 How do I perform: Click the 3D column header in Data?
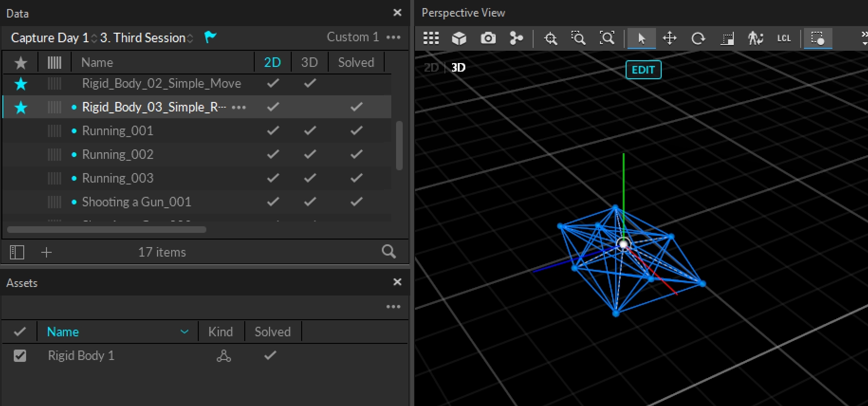[309, 62]
